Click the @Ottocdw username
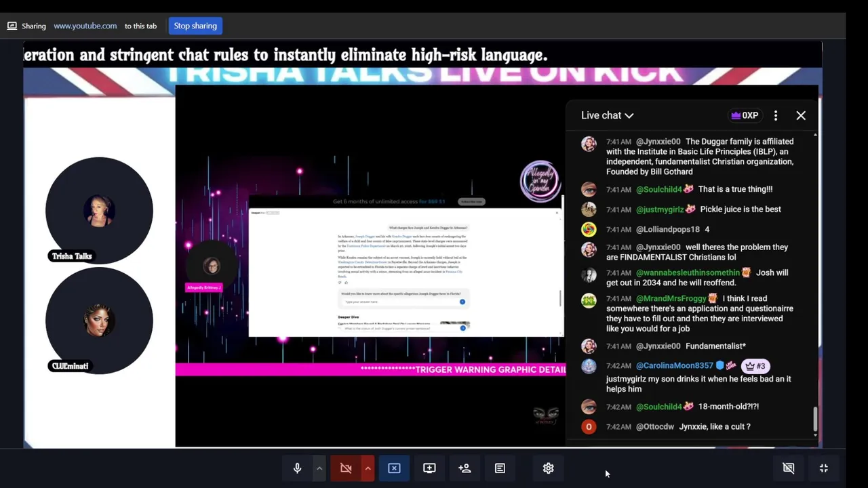 [655, 427]
